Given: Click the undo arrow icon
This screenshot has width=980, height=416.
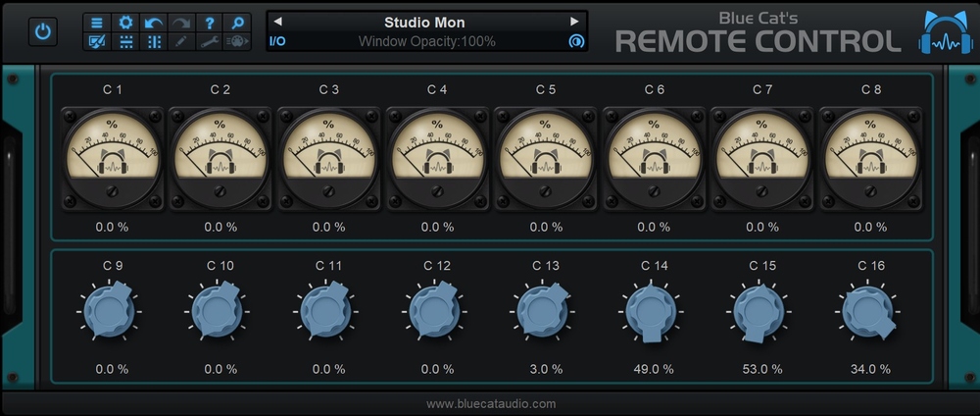Looking at the screenshot, I should click(x=154, y=23).
